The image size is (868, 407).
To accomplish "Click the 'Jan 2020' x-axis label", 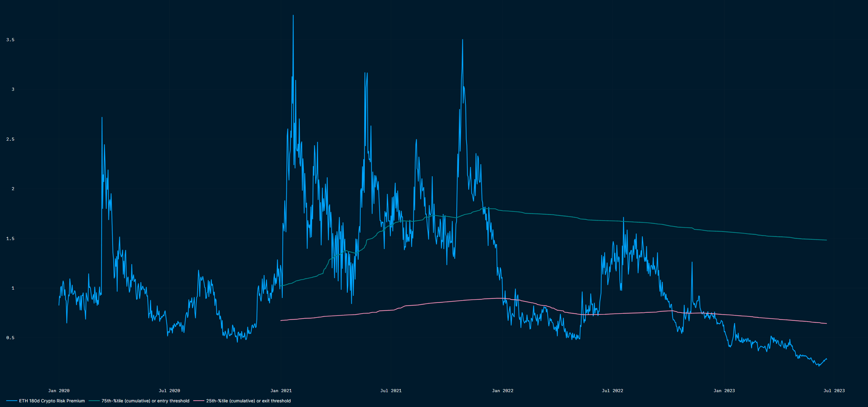I will 59,391.
